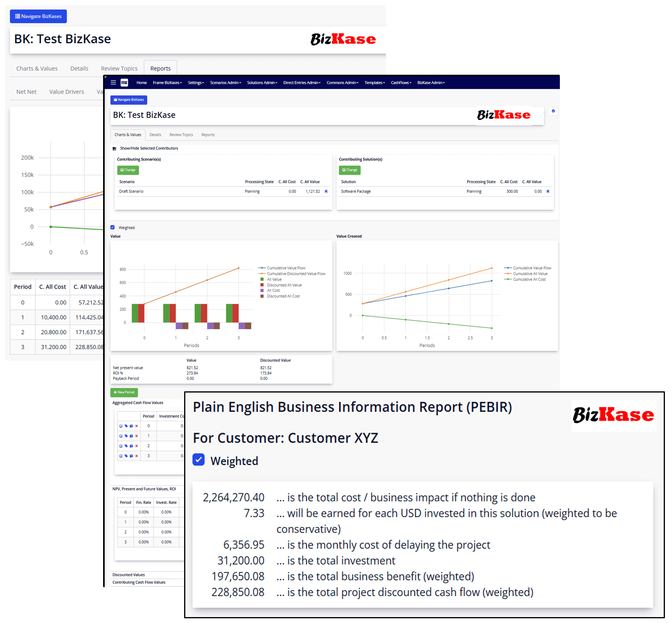Screen dimensions: 672x623
Task: Open Draft Scenario using its arrow icon
Action: [326, 192]
